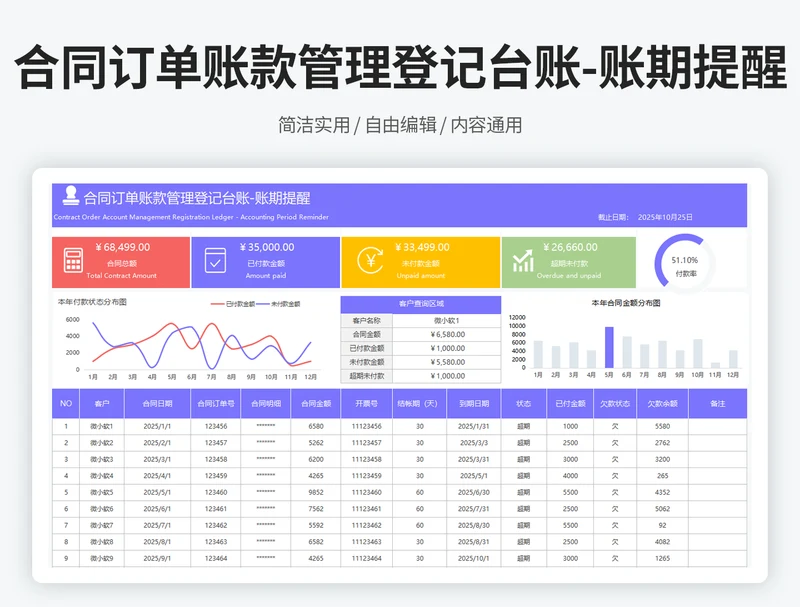Click the 2025年10月25日 cutoff date
This screenshot has width=800, height=607.
click(665, 217)
